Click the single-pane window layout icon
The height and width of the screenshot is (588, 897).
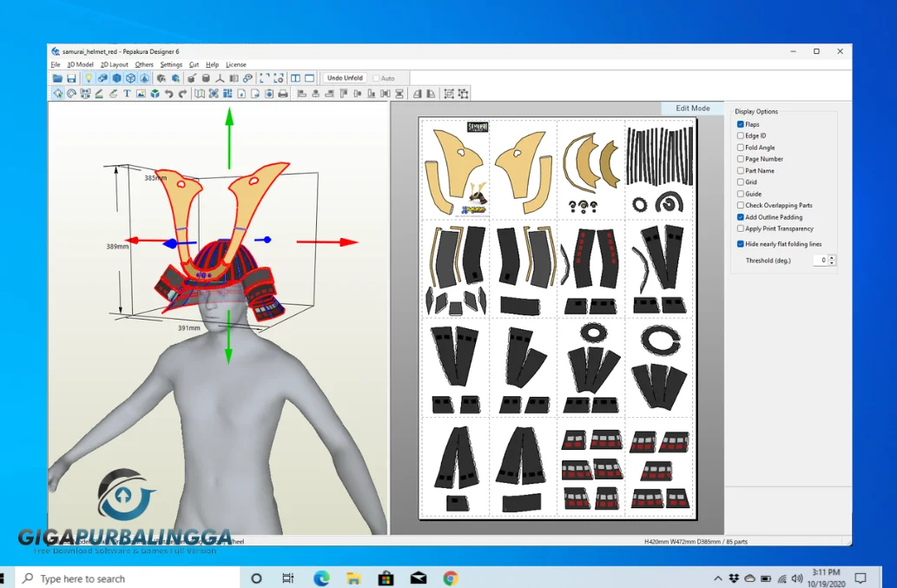click(309, 78)
